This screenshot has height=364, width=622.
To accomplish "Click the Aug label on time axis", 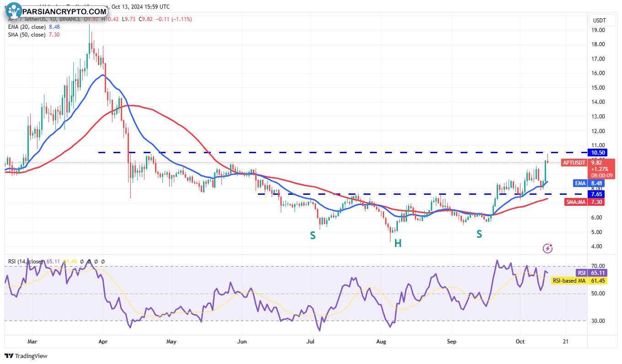I will click(x=381, y=341).
